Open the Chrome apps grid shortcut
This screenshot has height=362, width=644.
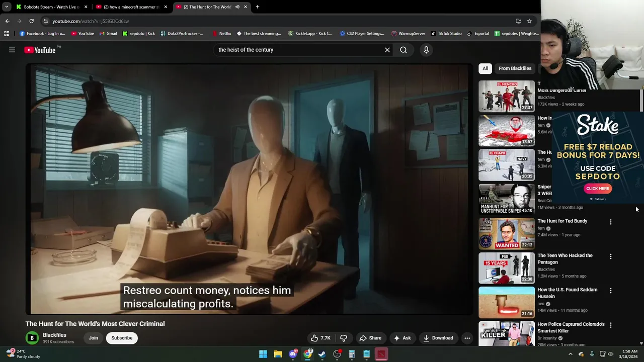(7, 34)
